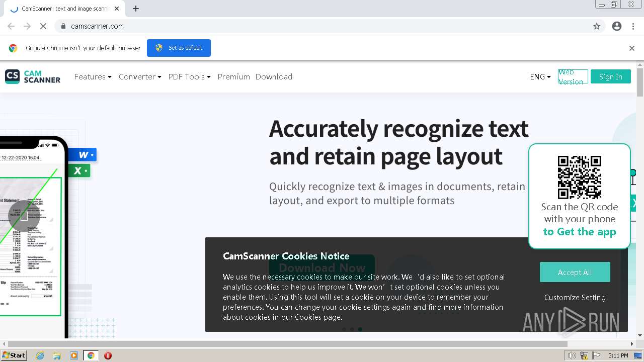
Task: Click the Sign In button
Action: 610,76
